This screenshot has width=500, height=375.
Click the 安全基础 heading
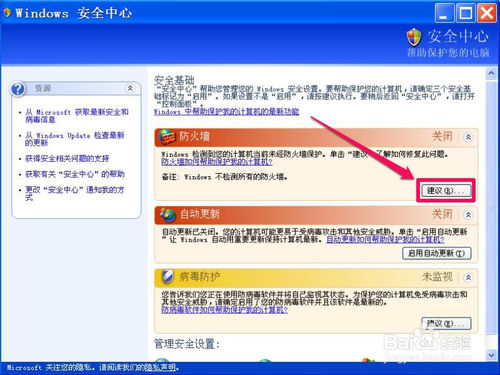(174, 80)
